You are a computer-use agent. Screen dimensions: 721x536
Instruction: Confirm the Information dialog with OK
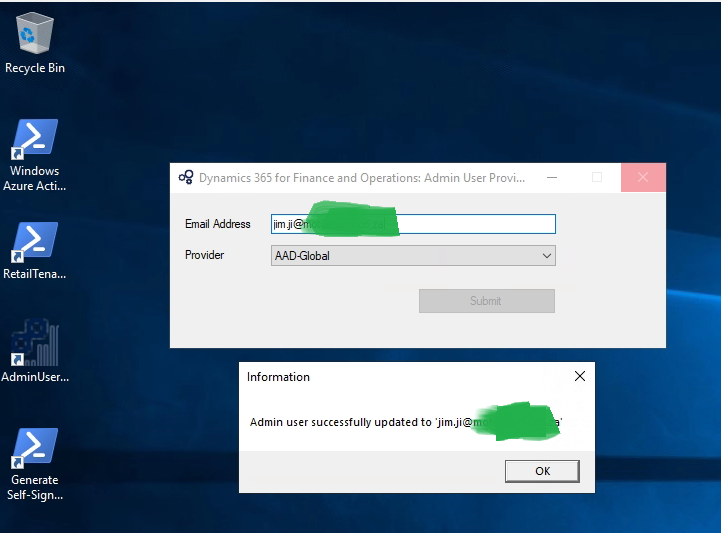pos(542,471)
